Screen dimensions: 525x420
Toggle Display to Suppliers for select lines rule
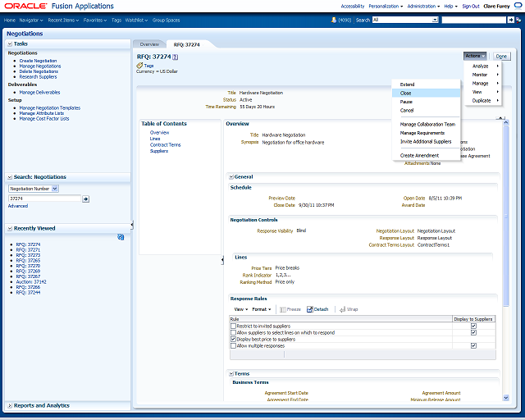tap(473, 332)
